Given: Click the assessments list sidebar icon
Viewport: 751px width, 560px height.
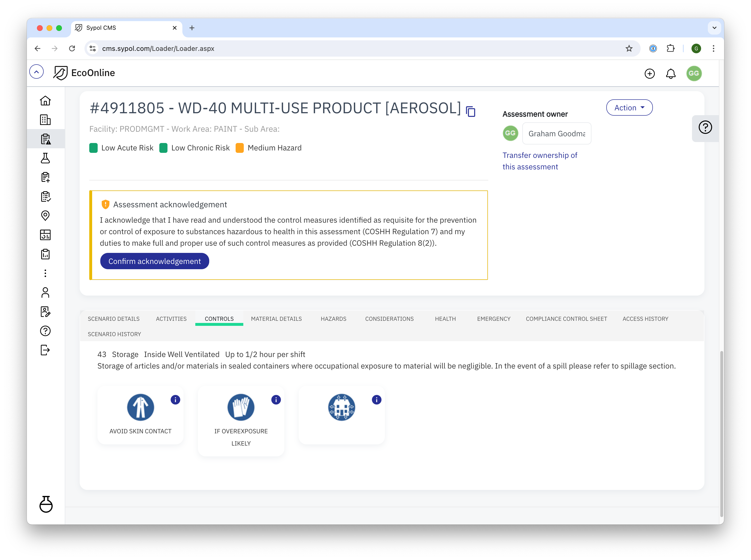Looking at the screenshot, I should click(x=46, y=139).
